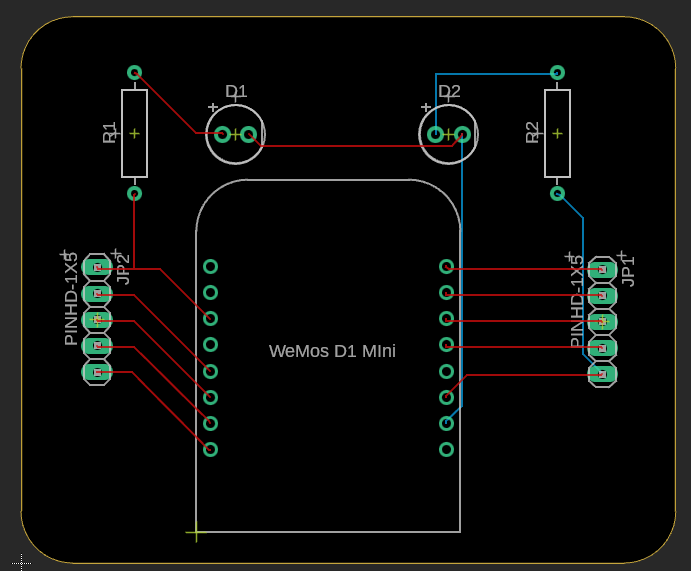Viewport: 691px width, 571px height.
Task: Select R2's lower pad
Action: pos(557,193)
